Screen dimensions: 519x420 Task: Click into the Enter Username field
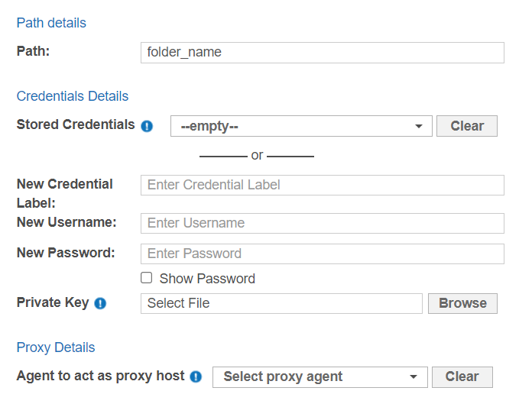(322, 223)
